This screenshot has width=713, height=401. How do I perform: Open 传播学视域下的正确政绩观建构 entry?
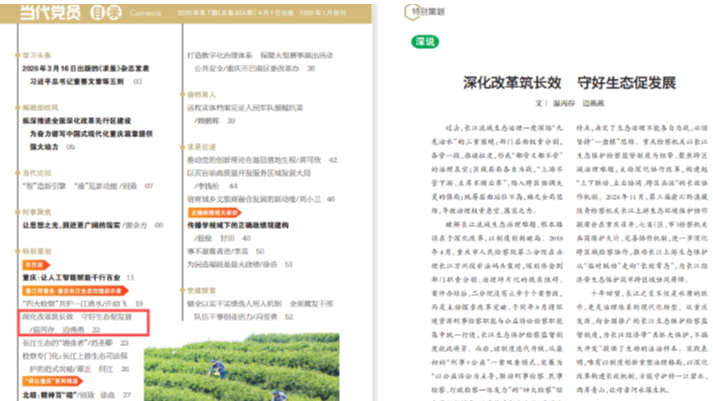[238, 226]
